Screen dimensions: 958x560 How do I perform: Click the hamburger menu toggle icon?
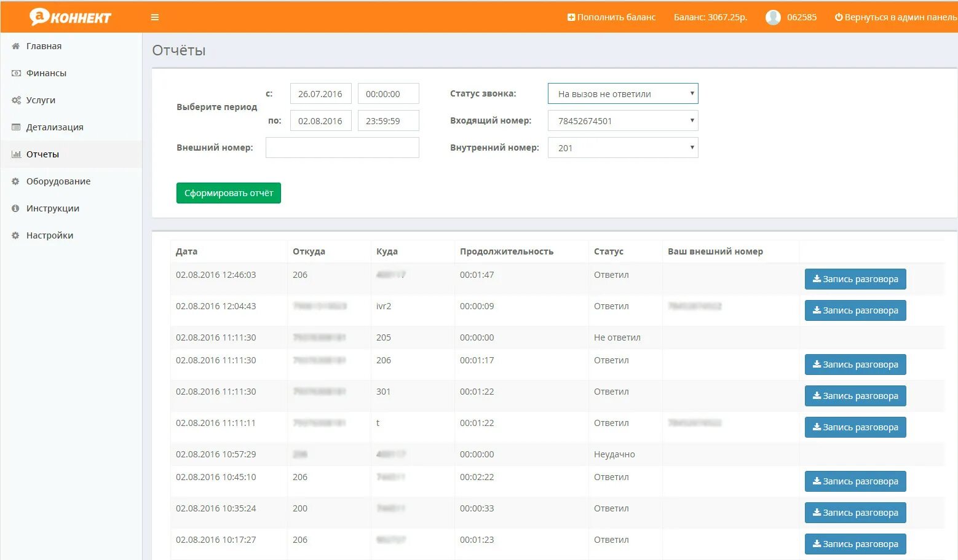click(155, 17)
